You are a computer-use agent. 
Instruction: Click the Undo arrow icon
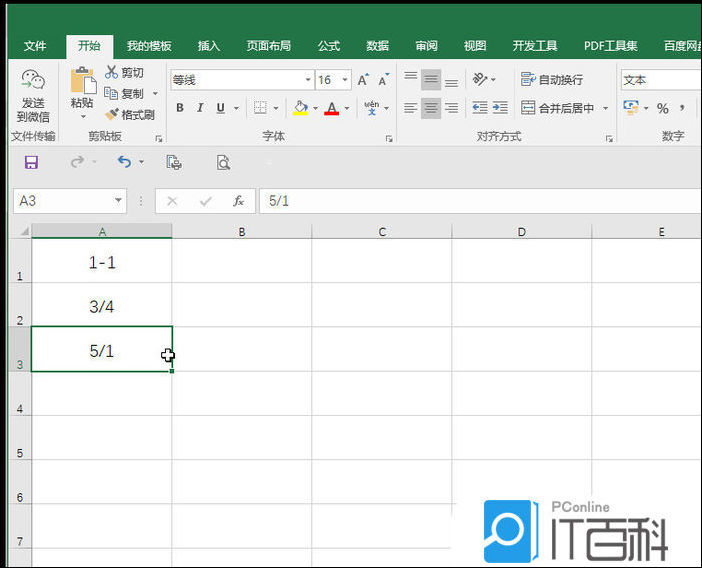(x=124, y=162)
